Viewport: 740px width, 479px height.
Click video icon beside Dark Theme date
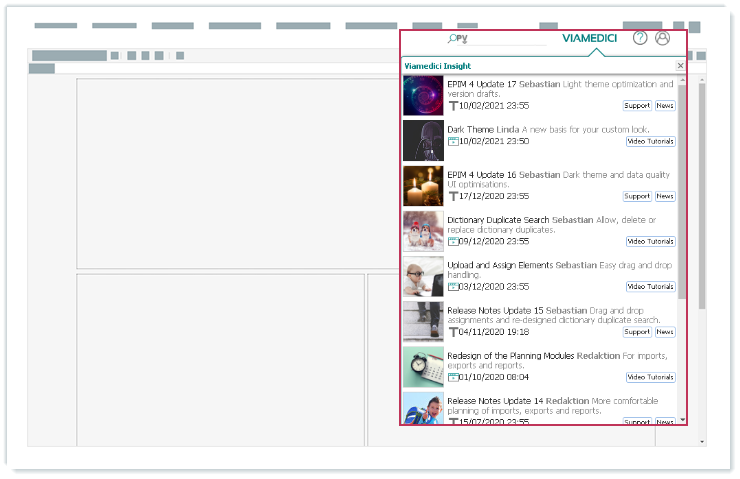click(x=453, y=141)
